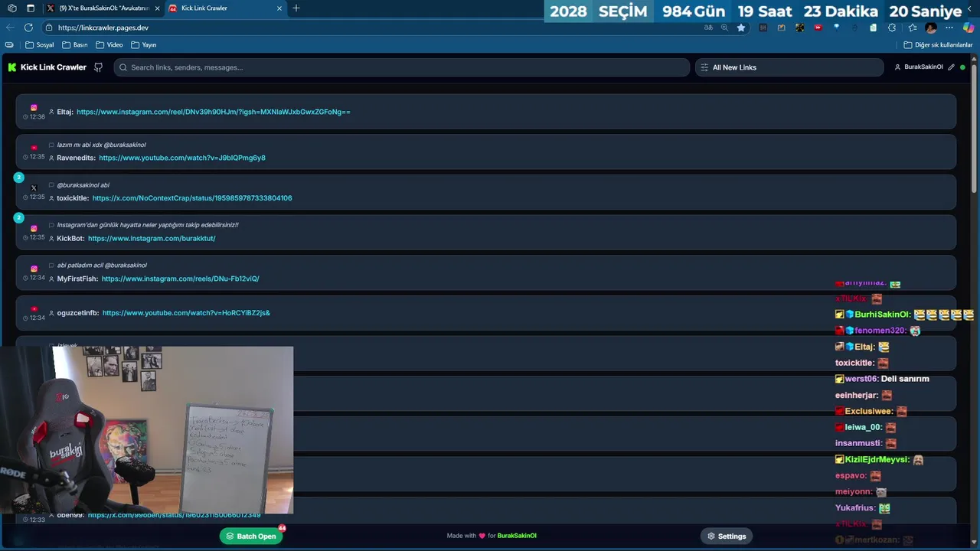Click the message "lazım mı abi xdx @buraksakinol"
Screen dimensions: 980x551
(x=101, y=145)
